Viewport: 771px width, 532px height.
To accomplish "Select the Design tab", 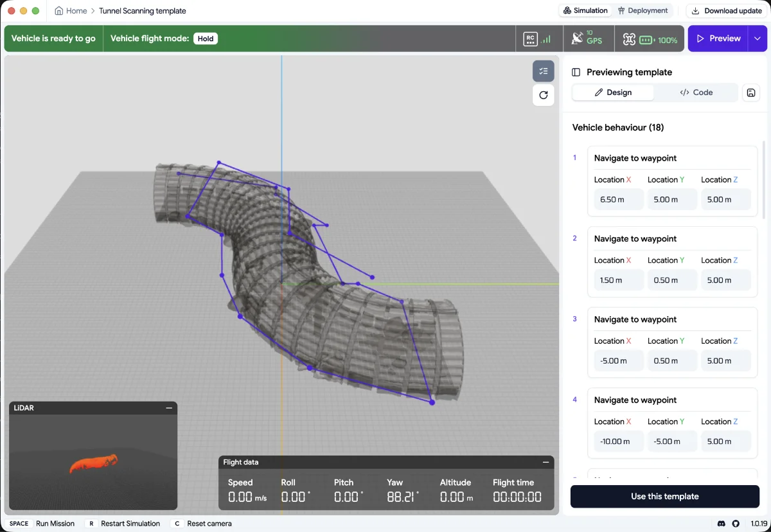I will [613, 93].
